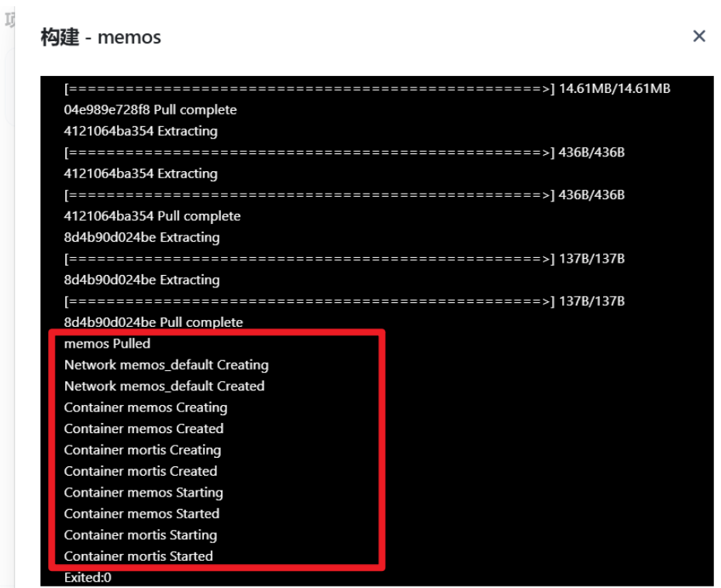Close the 构建 - memos dialog
The width and height of the screenshot is (721, 588).
[x=699, y=36]
